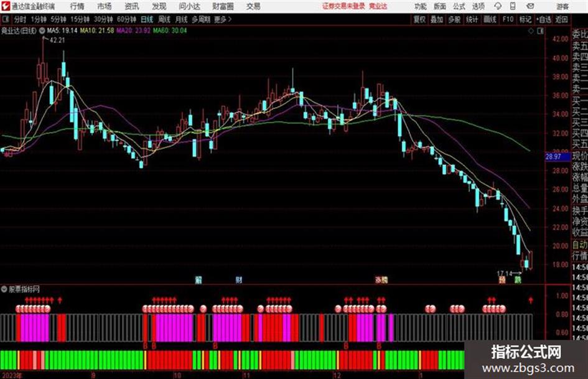Click the 2023年 label on time axis
Screen dimensions: 588x379
pos(12,375)
